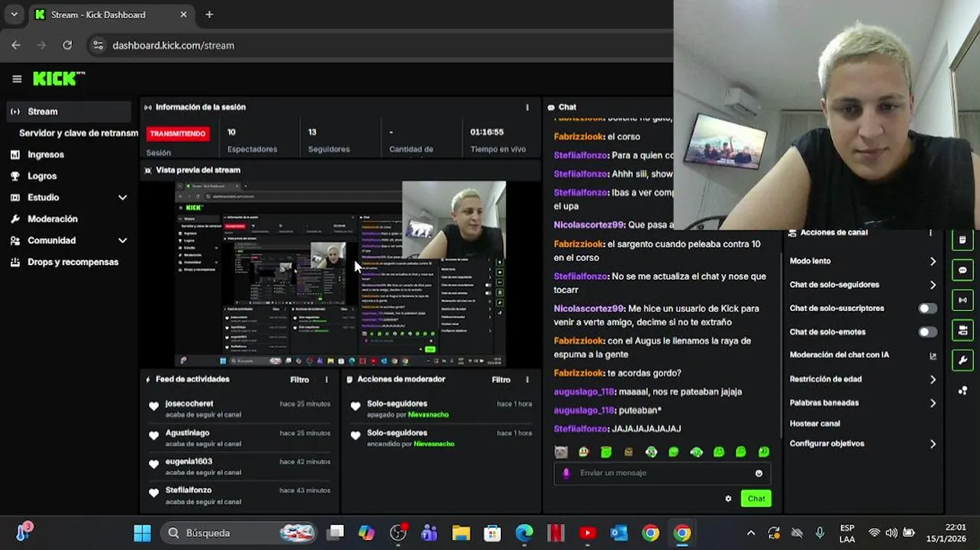Open Windows Start menu

tap(142, 533)
